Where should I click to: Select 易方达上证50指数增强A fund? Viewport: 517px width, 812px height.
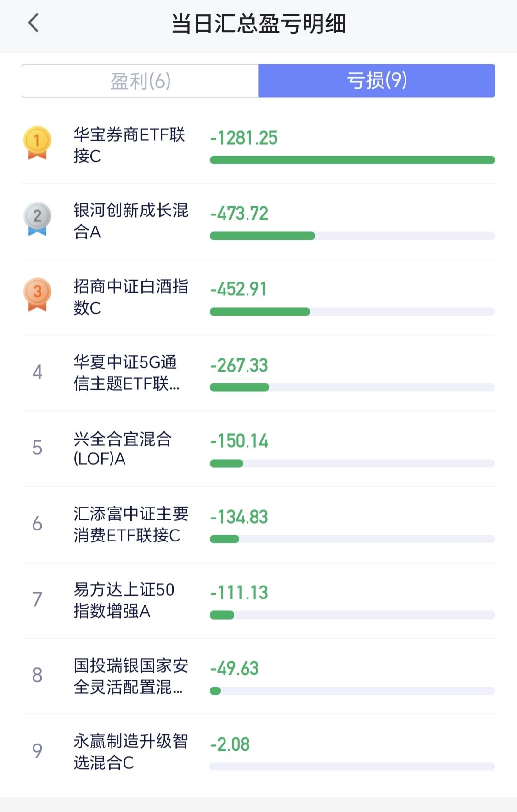pos(124,600)
